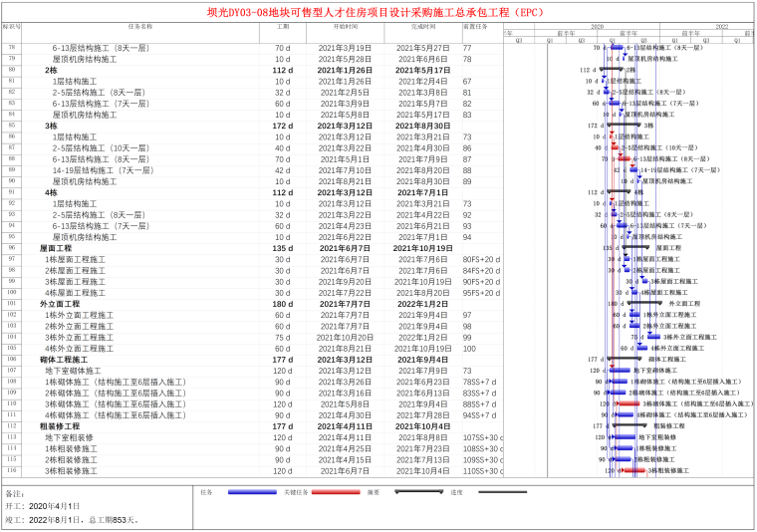The width and height of the screenshot is (757, 532).
Task: Click the blue 任务 legend bar
Action: pos(251,492)
